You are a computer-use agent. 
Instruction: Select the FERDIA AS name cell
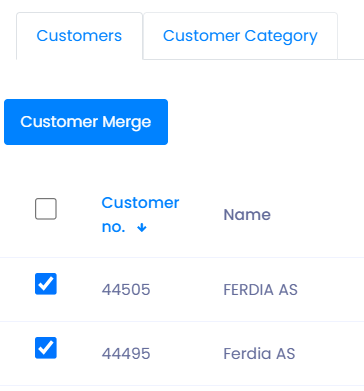tap(260, 289)
